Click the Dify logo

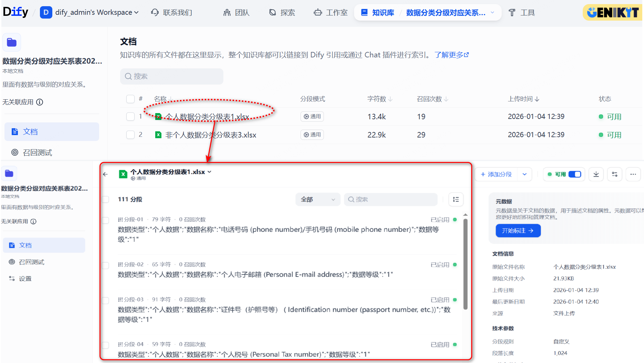[15, 12]
